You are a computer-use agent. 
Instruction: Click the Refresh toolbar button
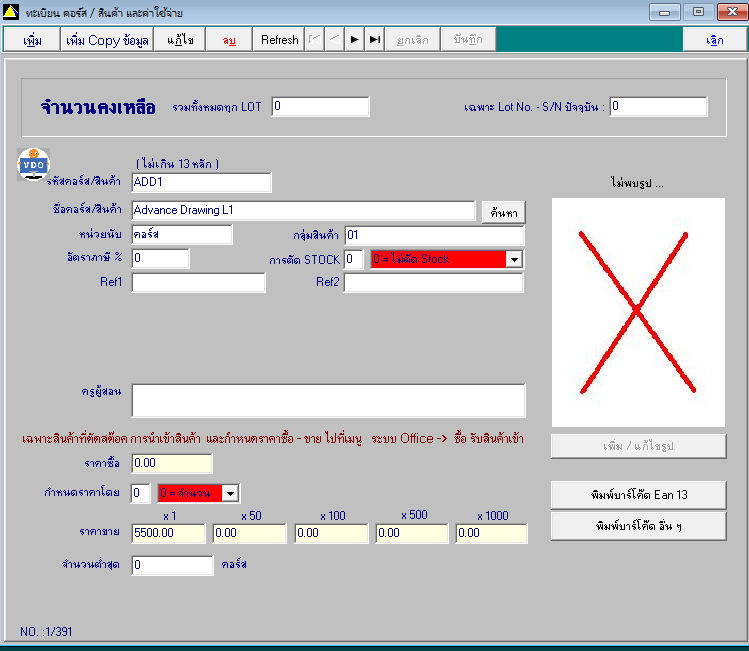(279, 40)
